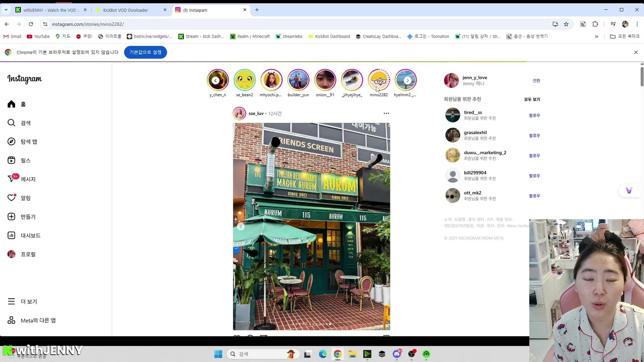The height and width of the screenshot is (362, 644).
Task: Follow grasalexhil
Action: tap(534, 136)
